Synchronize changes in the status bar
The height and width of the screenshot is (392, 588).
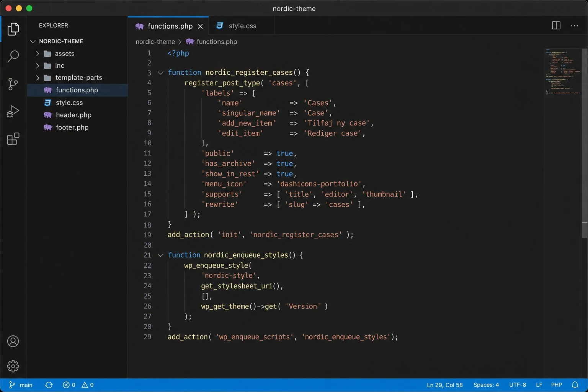click(x=49, y=385)
